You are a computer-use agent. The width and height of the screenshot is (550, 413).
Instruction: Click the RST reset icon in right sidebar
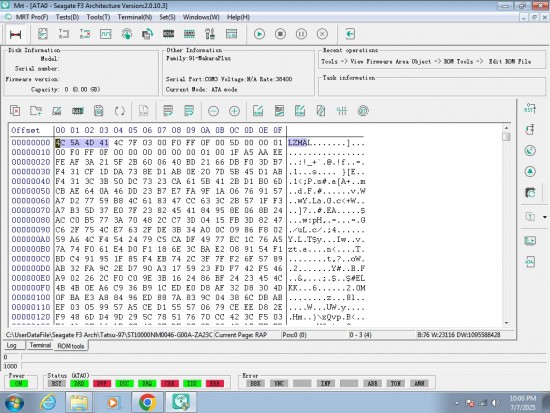click(x=530, y=108)
